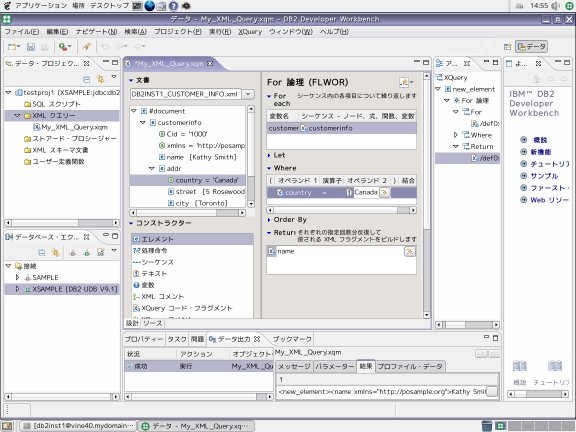Switch to the パラメーター tab

[335, 366]
